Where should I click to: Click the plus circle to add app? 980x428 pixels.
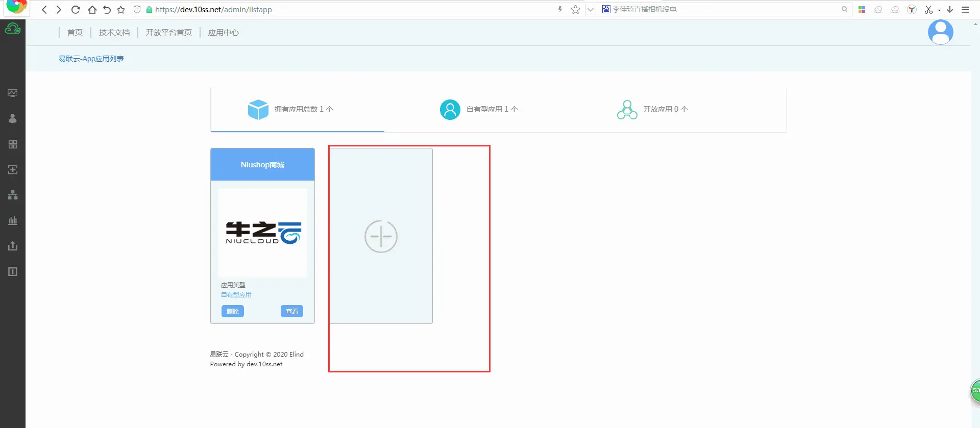[381, 236]
